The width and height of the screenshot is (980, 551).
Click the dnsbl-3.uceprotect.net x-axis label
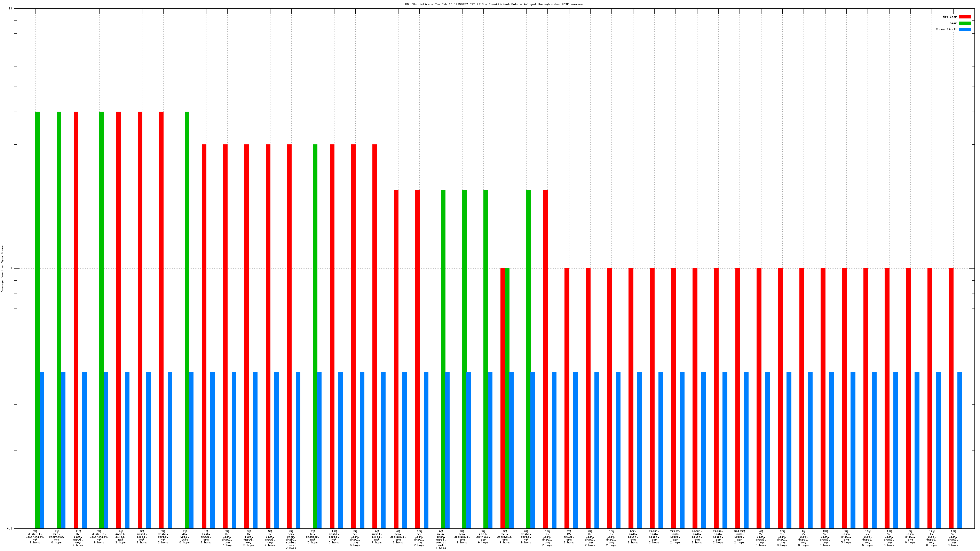(99, 536)
